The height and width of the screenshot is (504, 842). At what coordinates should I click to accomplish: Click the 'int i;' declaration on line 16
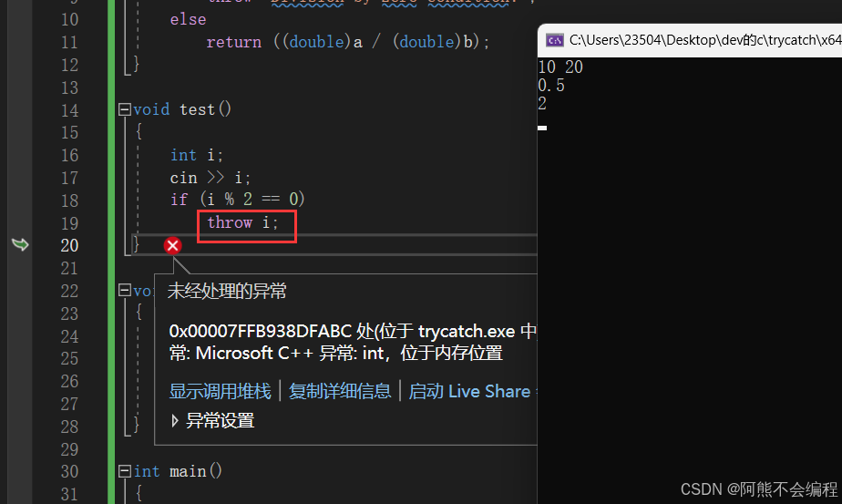click(196, 155)
